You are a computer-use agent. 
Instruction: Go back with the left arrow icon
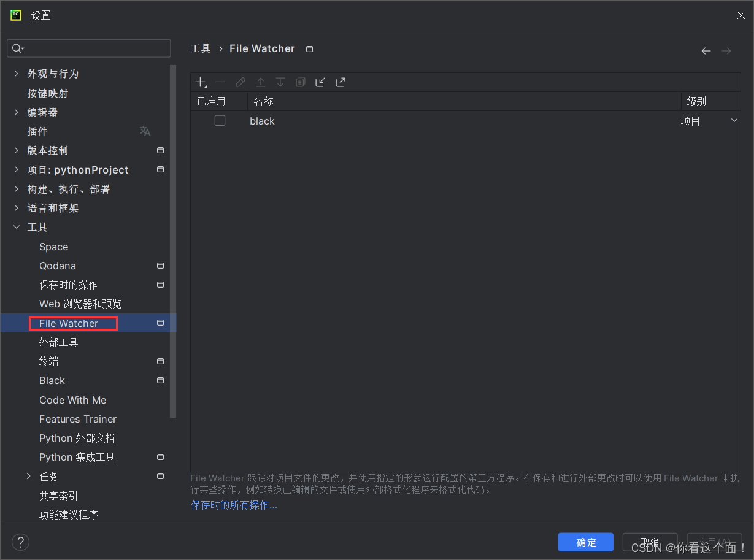click(706, 51)
